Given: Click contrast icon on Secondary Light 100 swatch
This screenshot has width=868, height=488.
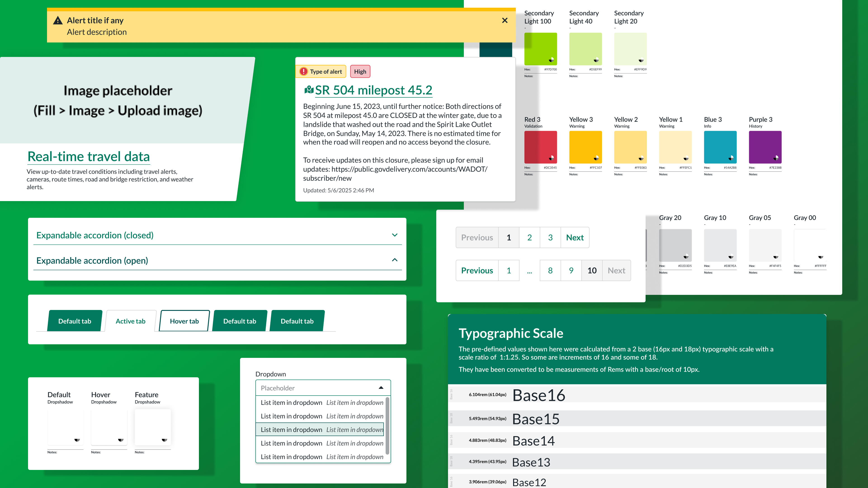Looking at the screenshot, I should tap(551, 60).
